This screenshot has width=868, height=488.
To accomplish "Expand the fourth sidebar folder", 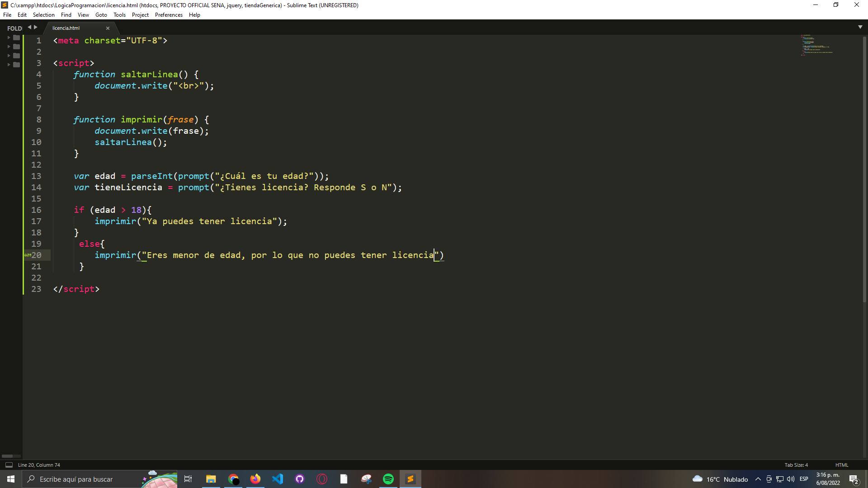I will click(x=9, y=65).
